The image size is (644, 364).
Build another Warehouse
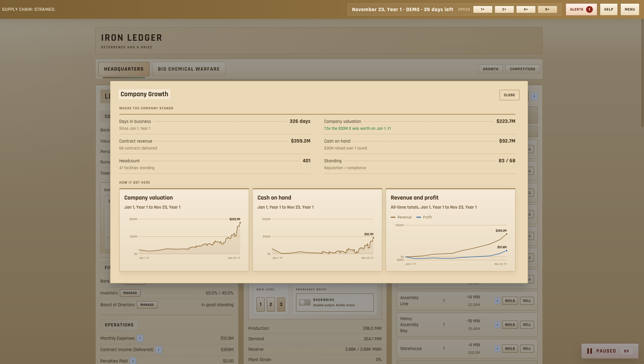click(510, 348)
